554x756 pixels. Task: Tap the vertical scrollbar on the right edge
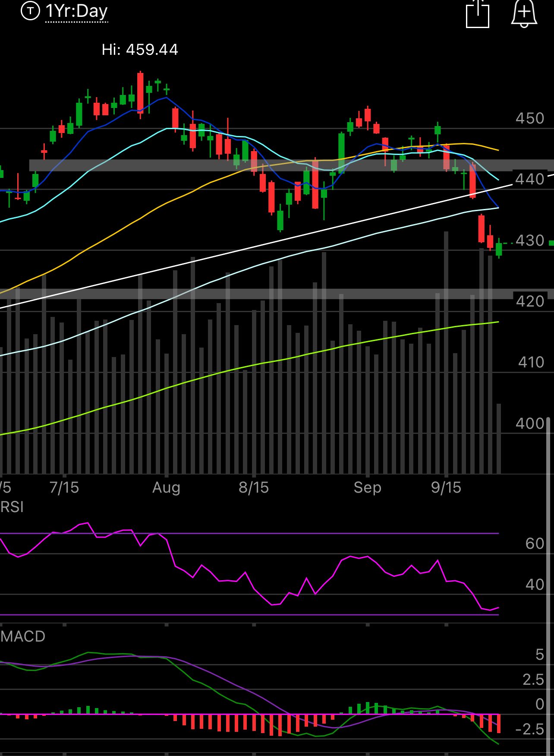pos(548,586)
